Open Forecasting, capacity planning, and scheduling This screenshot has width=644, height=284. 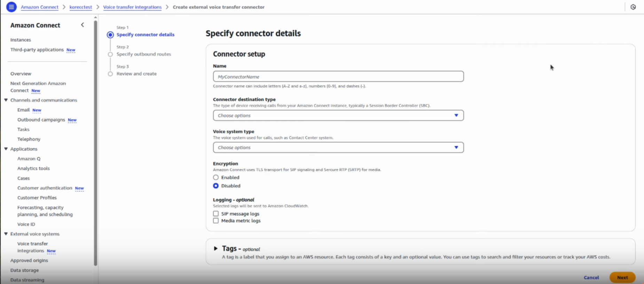[x=45, y=211]
